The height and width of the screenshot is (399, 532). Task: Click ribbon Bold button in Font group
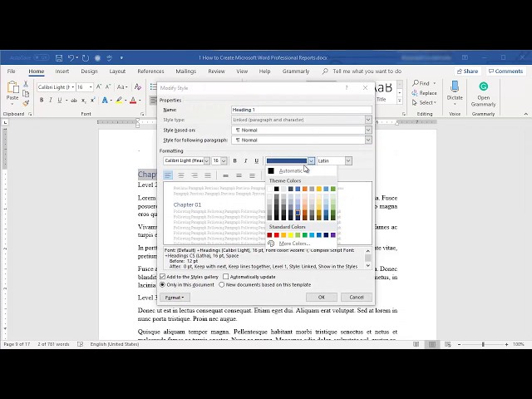pos(42,100)
